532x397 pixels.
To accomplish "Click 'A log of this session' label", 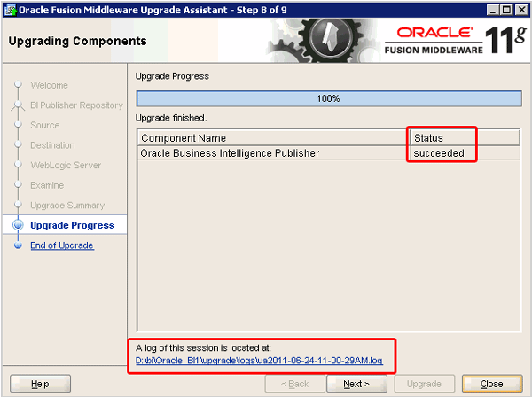I will coord(203,348).
